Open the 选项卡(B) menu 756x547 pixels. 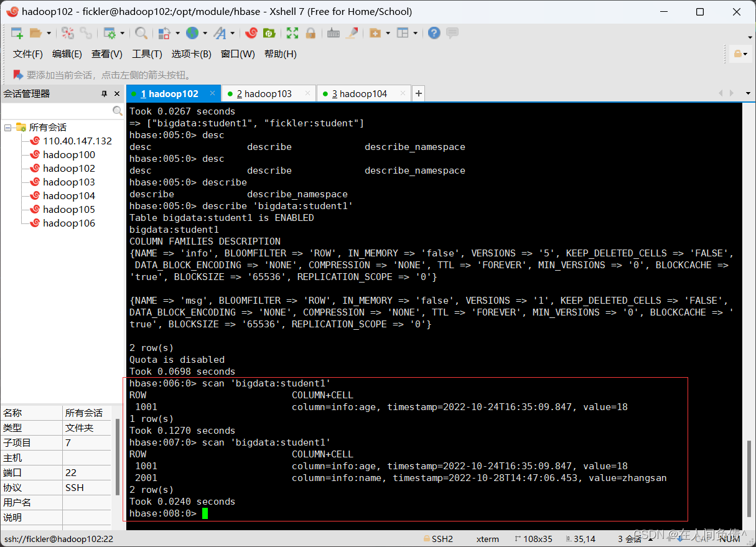(x=192, y=54)
